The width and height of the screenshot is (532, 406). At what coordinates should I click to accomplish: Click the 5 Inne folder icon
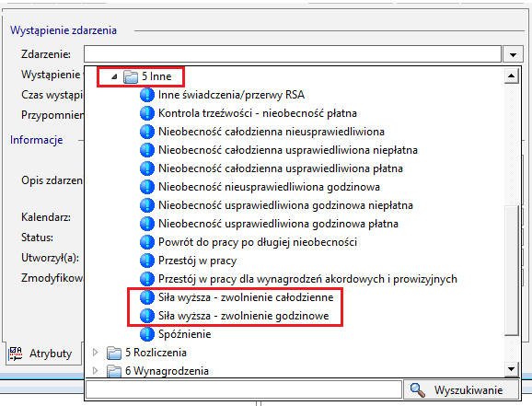[131, 76]
